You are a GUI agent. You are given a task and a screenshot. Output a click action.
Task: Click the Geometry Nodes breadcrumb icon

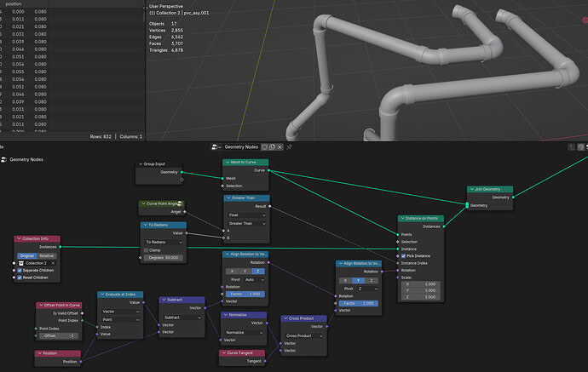coord(3,159)
